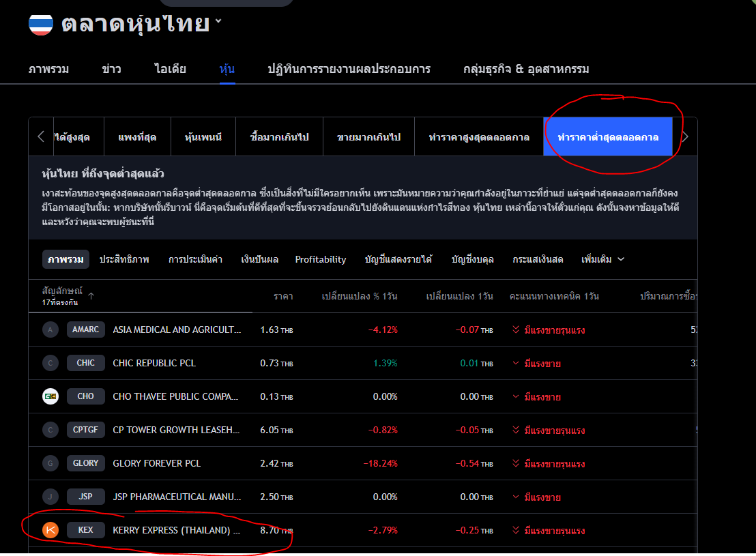Select the ทำราคาต่ำสุดตลอดกาล category
Screen dimensions: 756x556
click(x=608, y=137)
